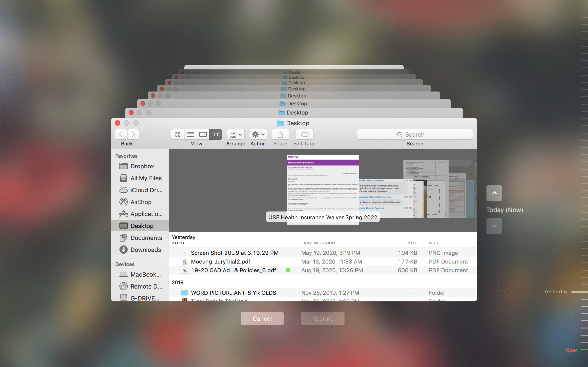Select the Downloads folder in the sidebar
The width and height of the screenshot is (588, 367).
point(146,250)
